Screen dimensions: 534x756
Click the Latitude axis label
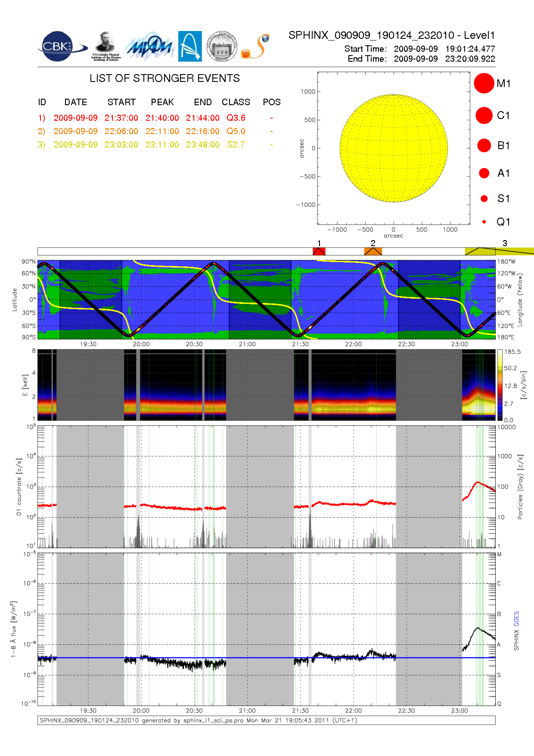(14, 300)
